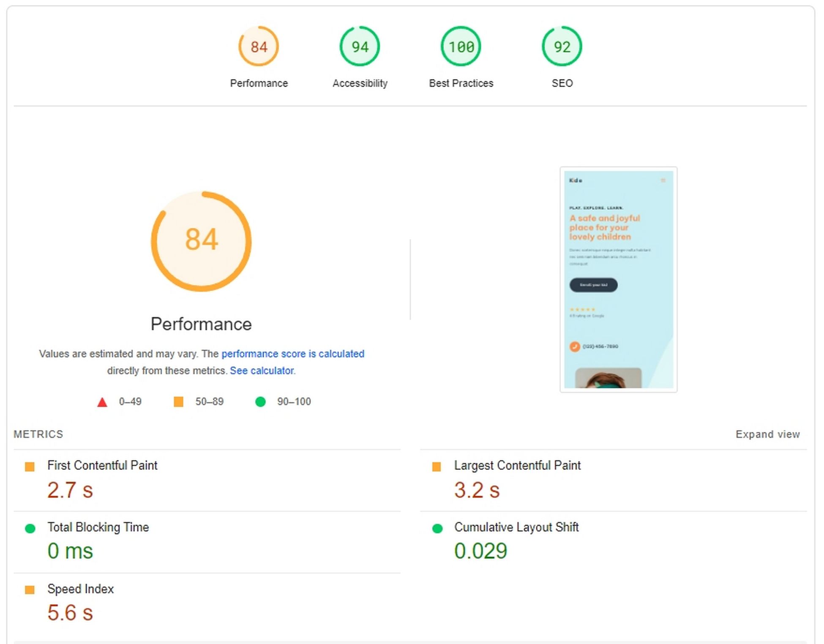Image resolution: width=824 pixels, height=644 pixels.
Task: Open the Performance category label link
Action: (x=259, y=83)
